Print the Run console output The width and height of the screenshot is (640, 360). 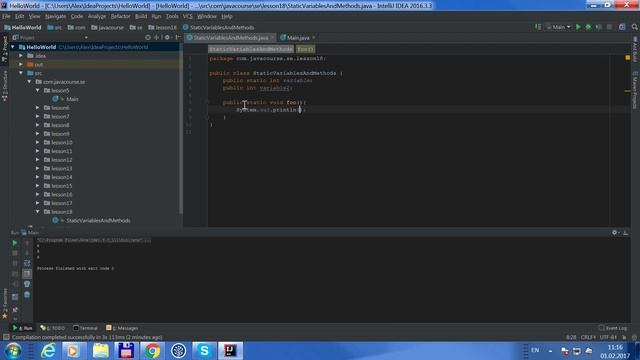coord(27,284)
